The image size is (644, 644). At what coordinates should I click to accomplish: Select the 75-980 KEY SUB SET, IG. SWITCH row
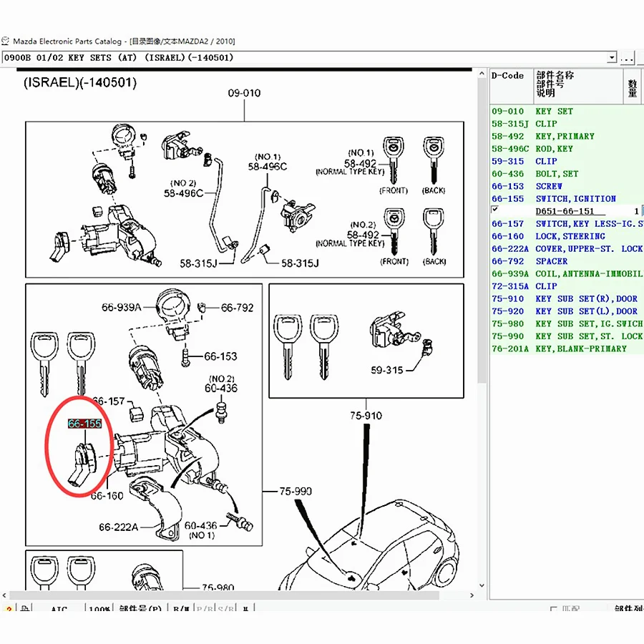(x=567, y=324)
